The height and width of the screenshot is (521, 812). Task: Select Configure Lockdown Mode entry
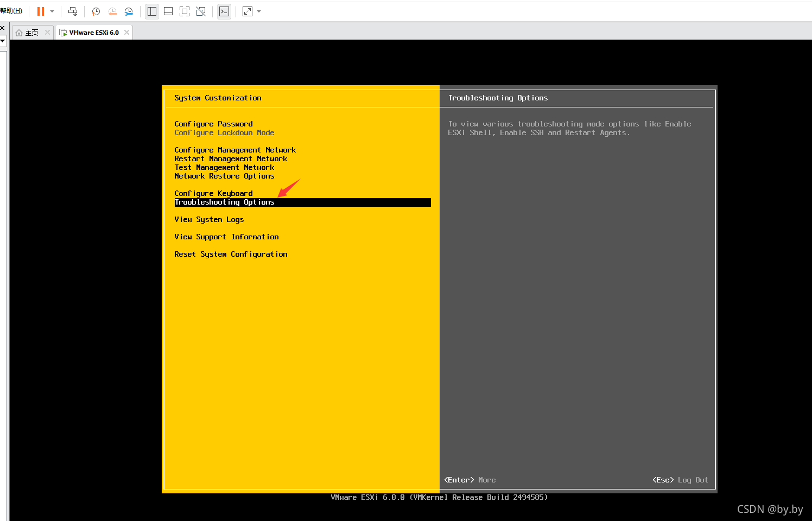click(224, 133)
